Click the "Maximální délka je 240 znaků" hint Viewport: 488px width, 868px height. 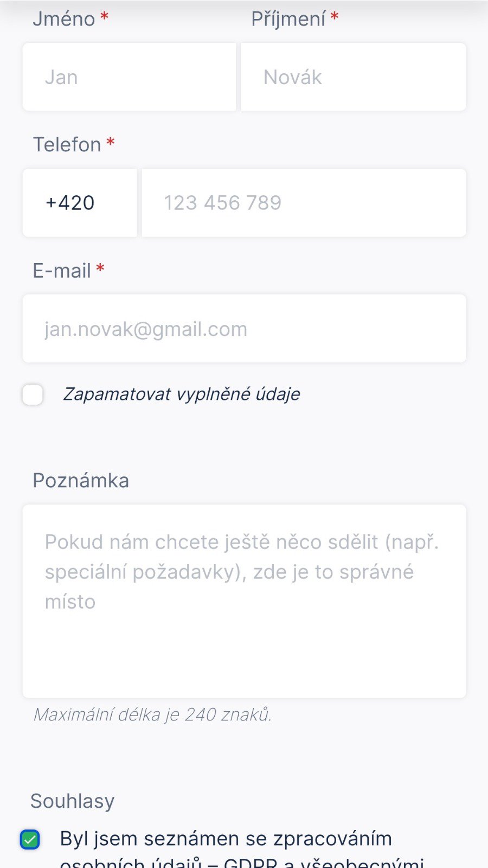click(152, 714)
